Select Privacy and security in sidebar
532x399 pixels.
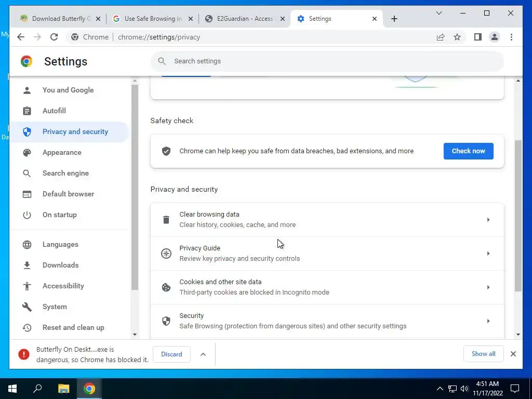click(70, 131)
